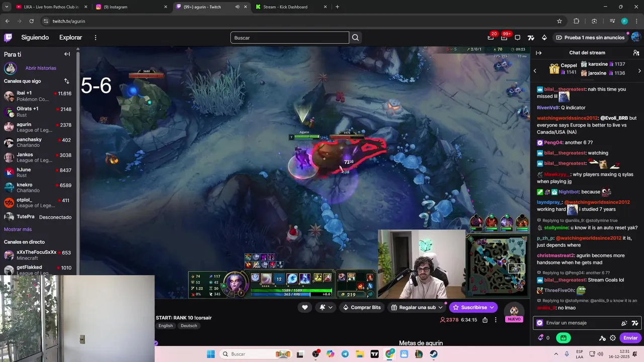Open the green rewards calendar button in chat
The image size is (644, 362).
point(563,338)
